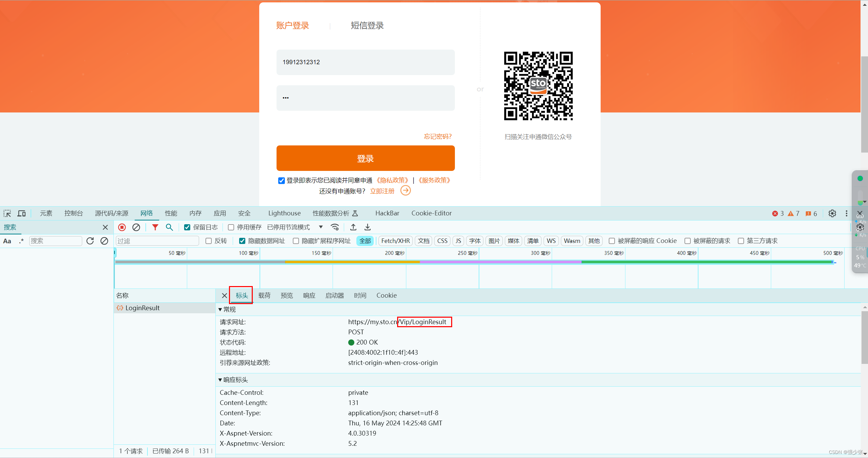This screenshot has width=868, height=458.
Task: Click the phone number input field
Action: pyautogui.click(x=365, y=62)
